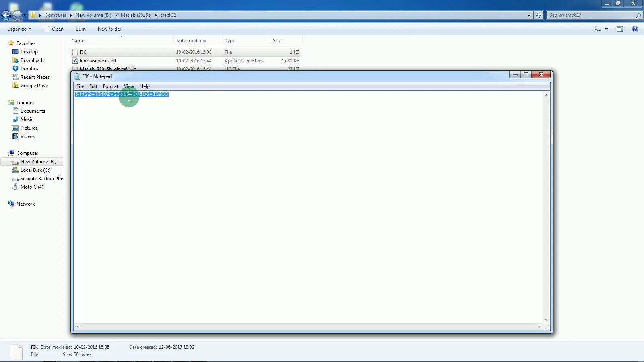Open the Explorer help icon
The width and height of the screenshot is (644, 362).
[x=635, y=29]
